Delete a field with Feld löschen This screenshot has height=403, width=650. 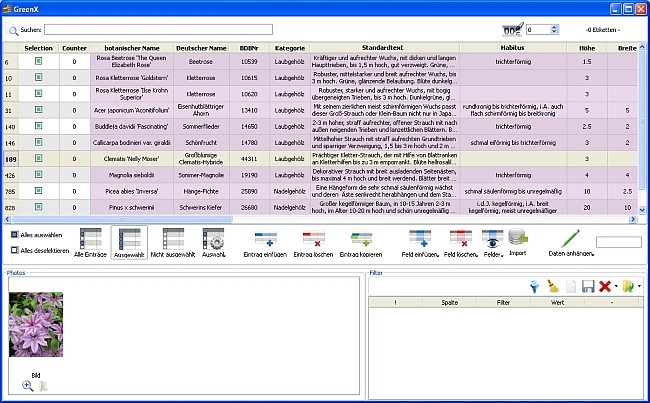461,244
